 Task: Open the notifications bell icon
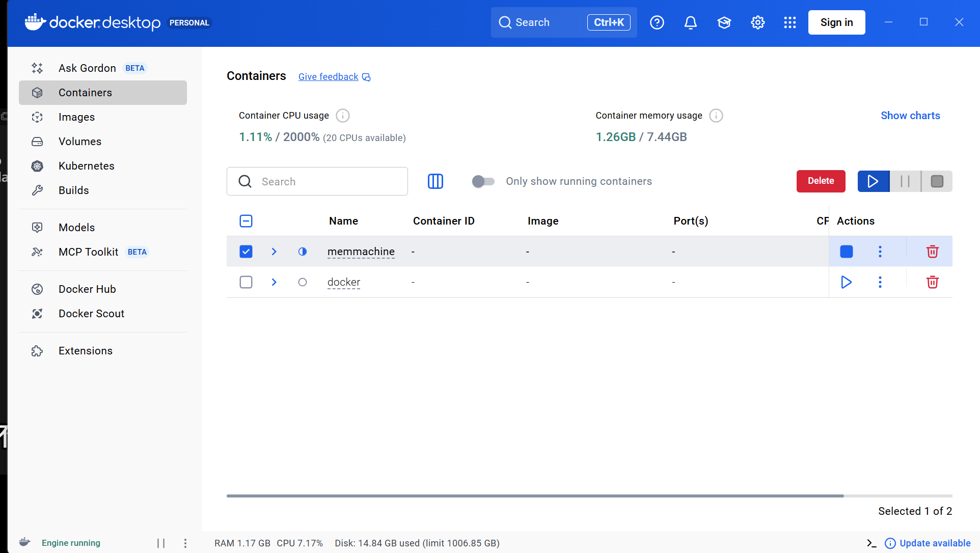(x=690, y=22)
